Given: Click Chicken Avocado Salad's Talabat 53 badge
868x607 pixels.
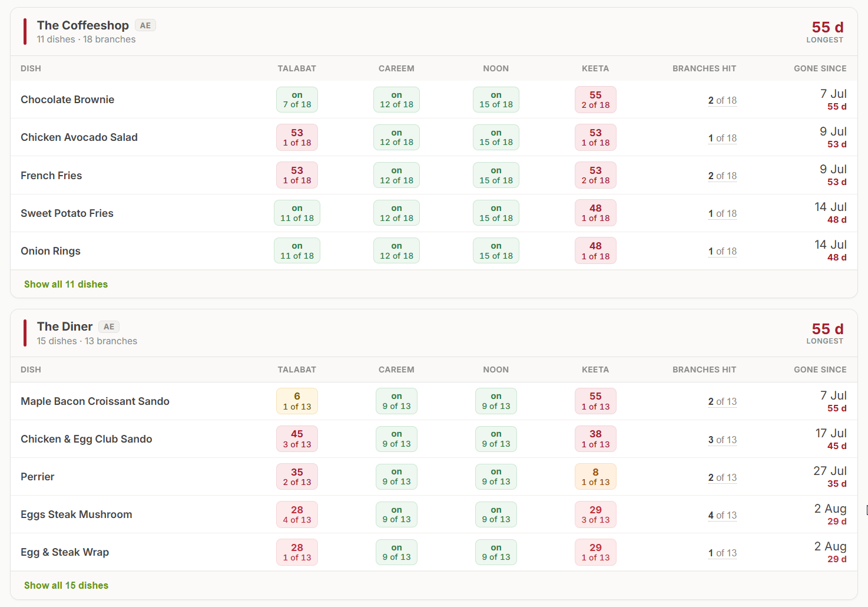Looking at the screenshot, I should (297, 137).
